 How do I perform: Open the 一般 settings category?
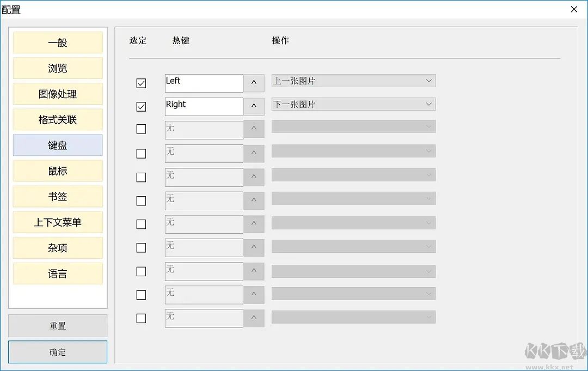57,42
